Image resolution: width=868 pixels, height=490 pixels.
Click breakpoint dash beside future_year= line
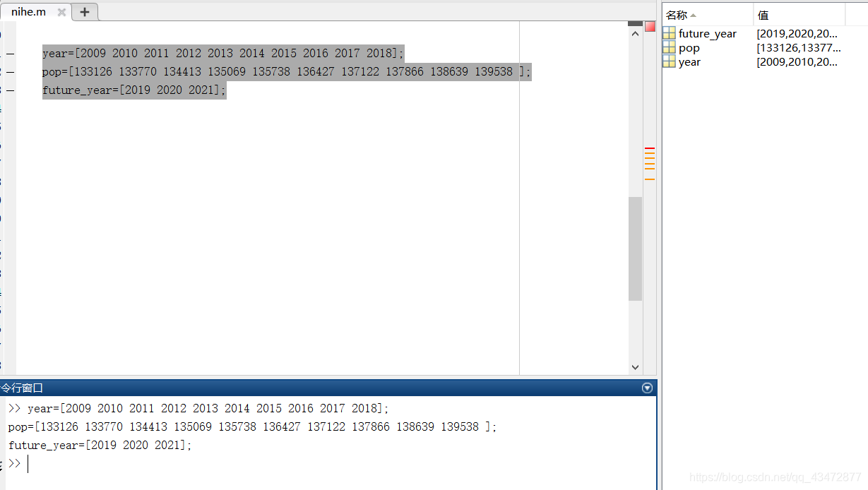point(10,90)
